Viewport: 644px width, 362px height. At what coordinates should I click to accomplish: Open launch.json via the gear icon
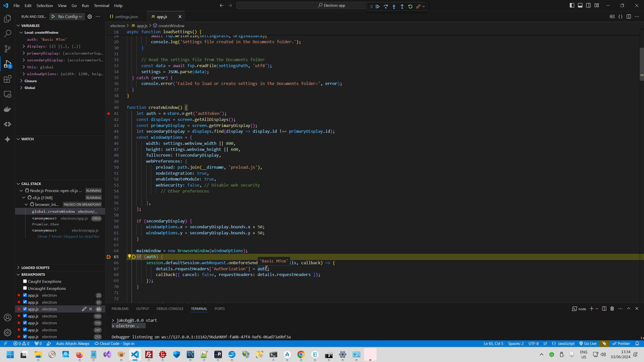[90, 17]
